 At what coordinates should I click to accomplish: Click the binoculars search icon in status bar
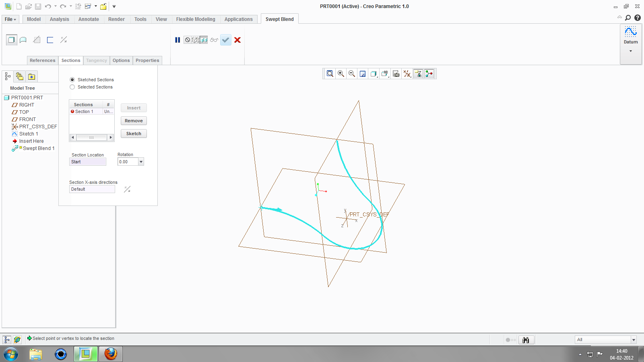526,340
